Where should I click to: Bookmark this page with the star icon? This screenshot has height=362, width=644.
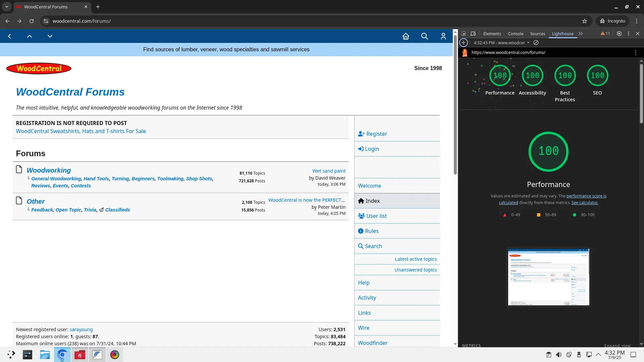585,21
